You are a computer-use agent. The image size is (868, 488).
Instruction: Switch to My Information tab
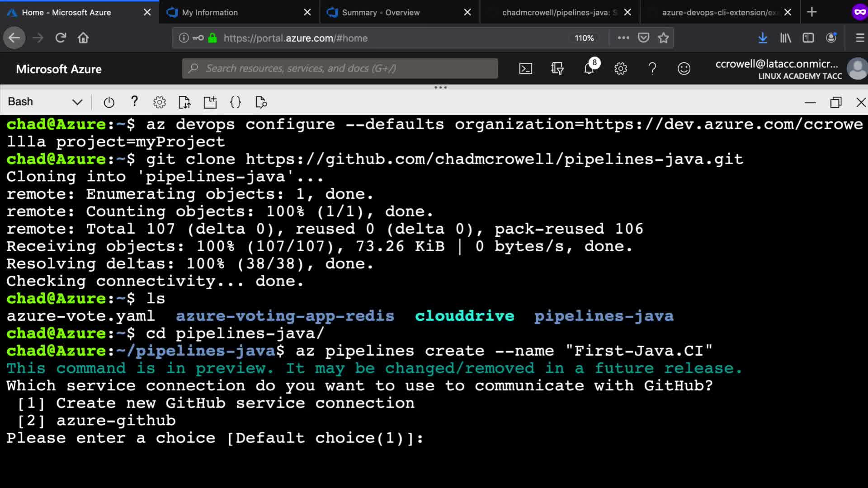[x=210, y=12]
